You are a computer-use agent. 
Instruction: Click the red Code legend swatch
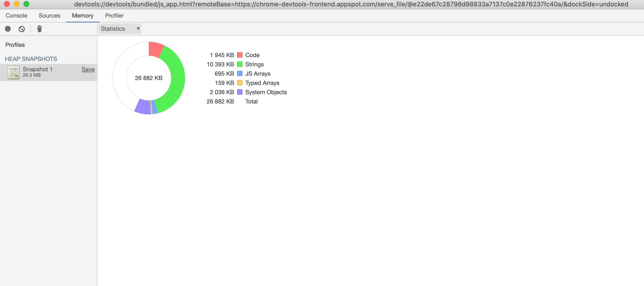(x=240, y=55)
